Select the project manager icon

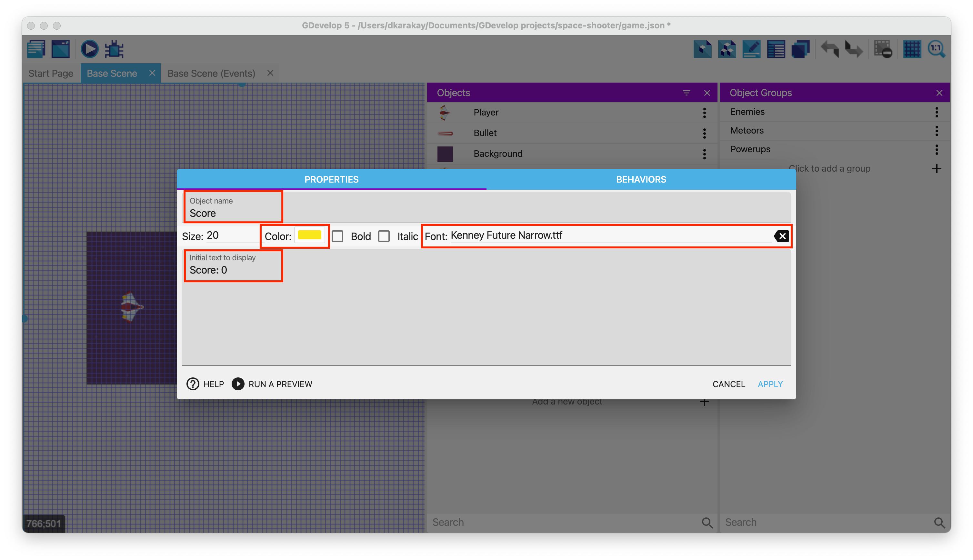pos(35,49)
